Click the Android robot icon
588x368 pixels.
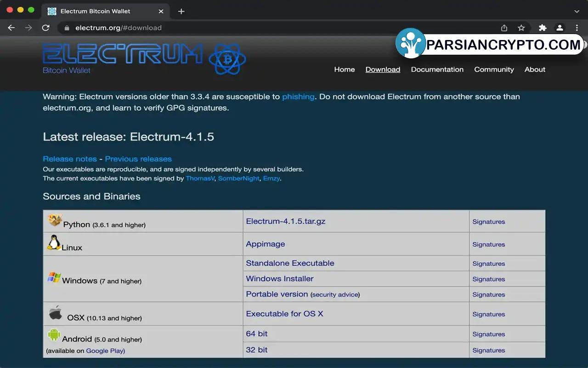[54, 335]
